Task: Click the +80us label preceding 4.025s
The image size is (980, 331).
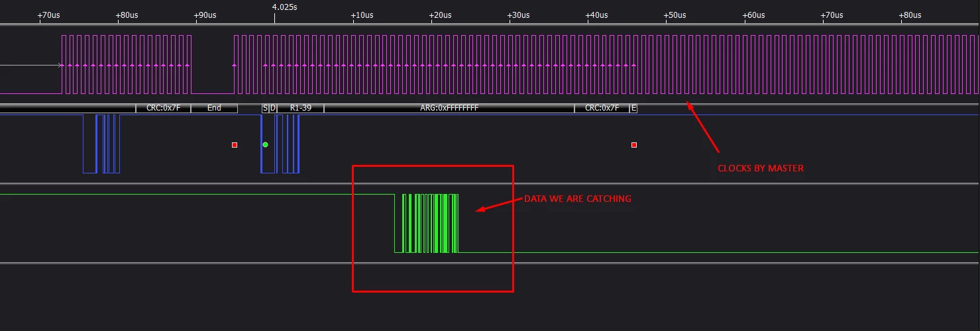Action: [x=126, y=15]
